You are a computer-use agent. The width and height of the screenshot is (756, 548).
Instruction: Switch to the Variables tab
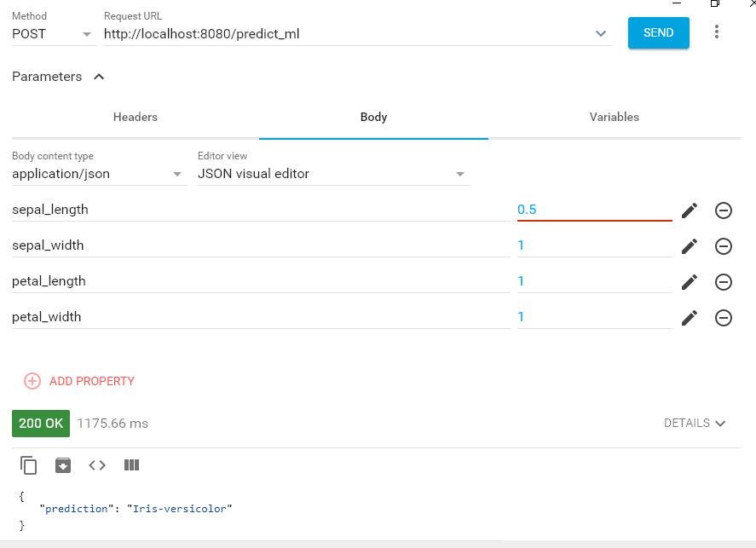[x=614, y=117]
